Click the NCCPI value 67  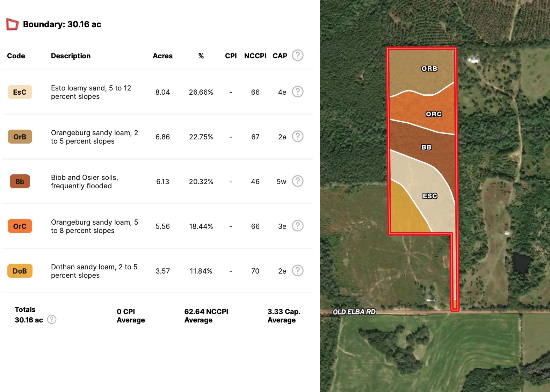click(255, 137)
